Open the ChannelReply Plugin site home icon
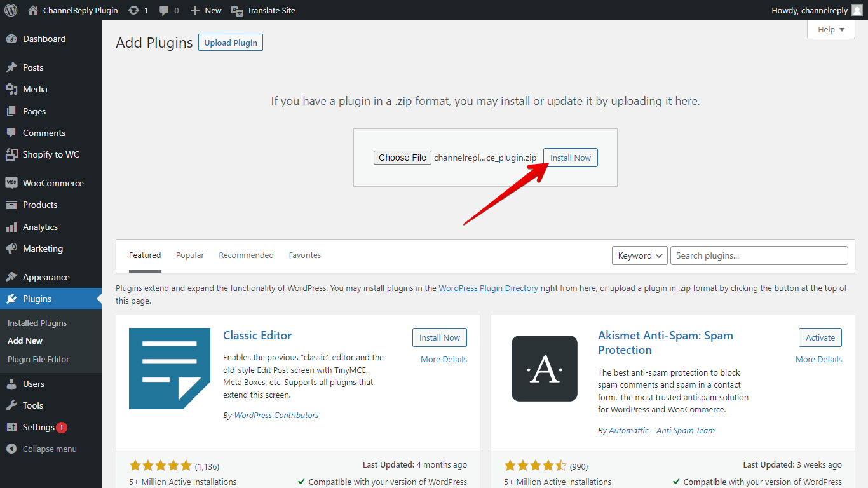 (x=33, y=10)
